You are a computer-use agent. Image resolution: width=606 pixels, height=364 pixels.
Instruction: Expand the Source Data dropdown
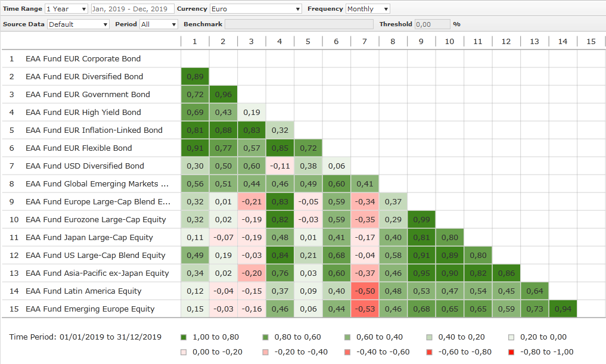[78, 24]
